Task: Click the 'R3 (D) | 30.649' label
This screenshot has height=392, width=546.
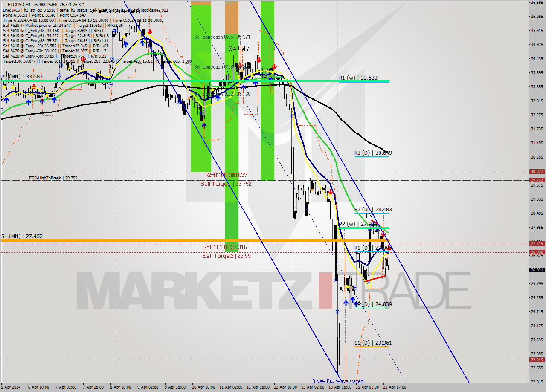Action: (x=373, y=153)
